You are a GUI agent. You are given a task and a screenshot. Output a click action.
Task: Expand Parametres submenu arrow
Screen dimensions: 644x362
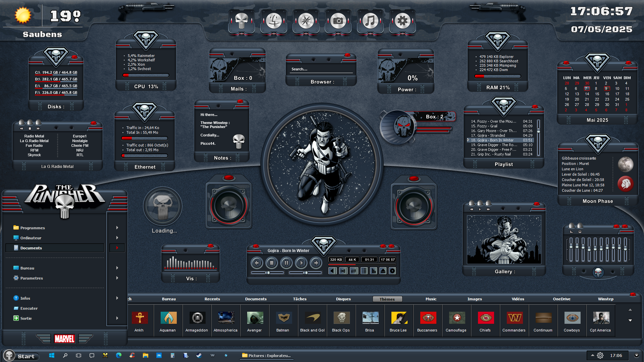tap(117, 278)
